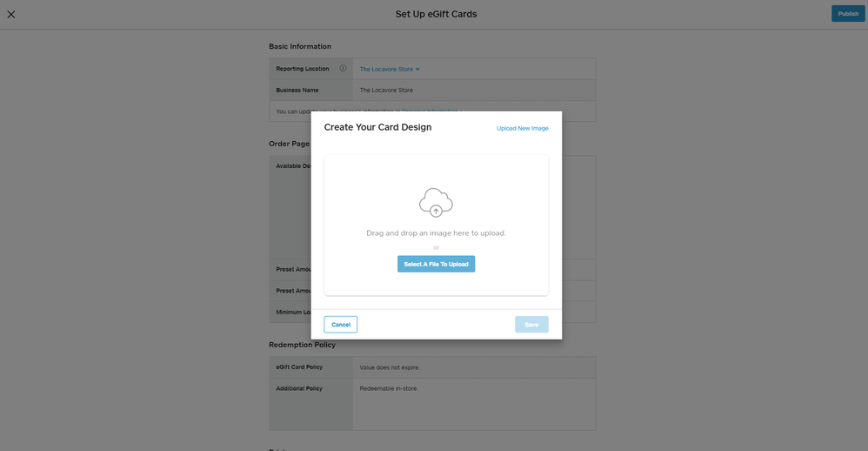
Task: Click the Upload New Image link
Action: coord(522,128)
